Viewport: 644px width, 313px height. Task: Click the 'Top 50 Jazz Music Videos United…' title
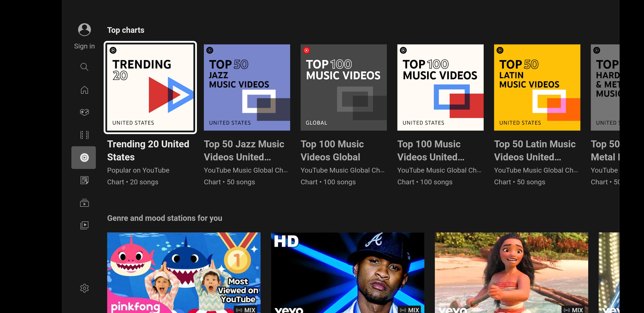pyautogui.click(x=244, y=151)
